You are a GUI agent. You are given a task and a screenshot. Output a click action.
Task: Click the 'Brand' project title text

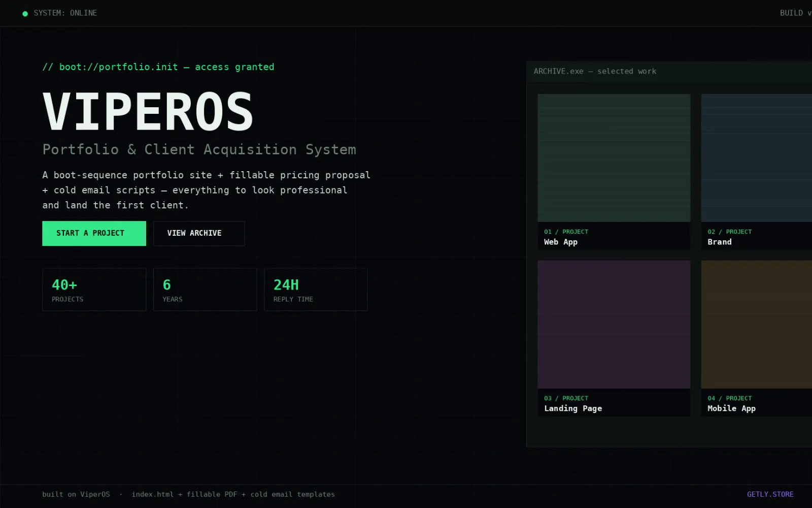tap(720, 242)
